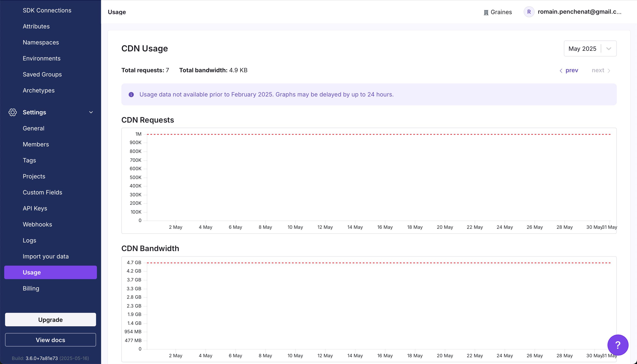The height and width of the screenshot is (364, 637).
Task: Collapse the Settings section chevron
Action: coord(91,112)
